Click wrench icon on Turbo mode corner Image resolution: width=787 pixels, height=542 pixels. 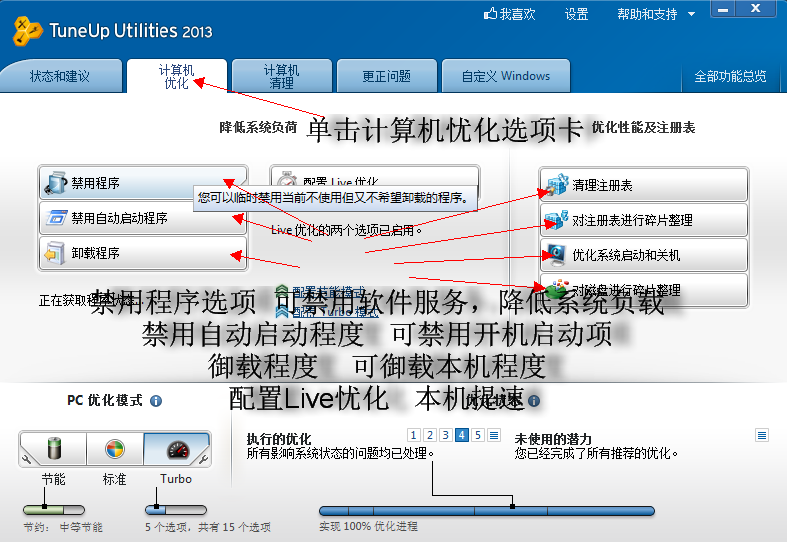click(203, 459)
